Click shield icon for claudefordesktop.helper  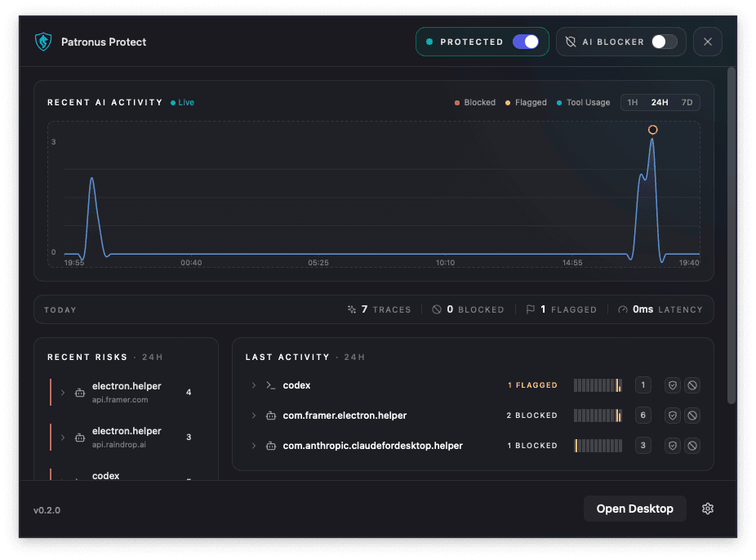[x=673, y=446]
